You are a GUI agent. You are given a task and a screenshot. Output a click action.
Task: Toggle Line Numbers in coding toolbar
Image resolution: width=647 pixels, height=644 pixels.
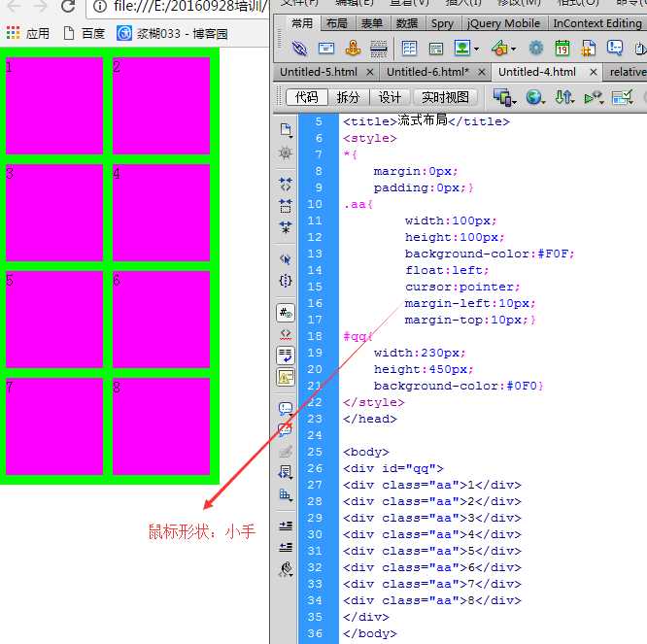click(286, 313)
